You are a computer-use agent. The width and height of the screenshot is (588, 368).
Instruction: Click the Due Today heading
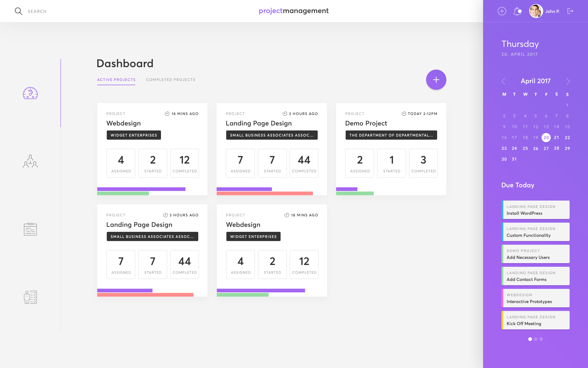coord(518,185)
